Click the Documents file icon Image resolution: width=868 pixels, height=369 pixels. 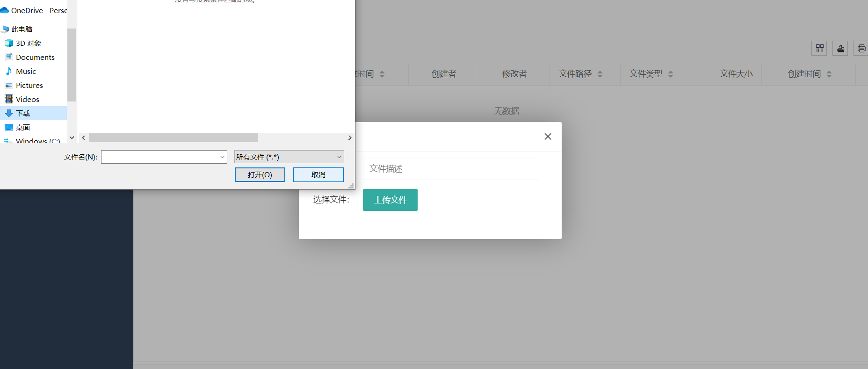[x=9, y=57]
